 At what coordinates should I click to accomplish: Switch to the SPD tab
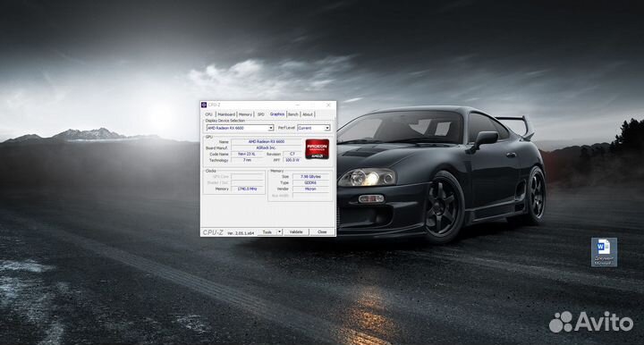click(261, 114)
